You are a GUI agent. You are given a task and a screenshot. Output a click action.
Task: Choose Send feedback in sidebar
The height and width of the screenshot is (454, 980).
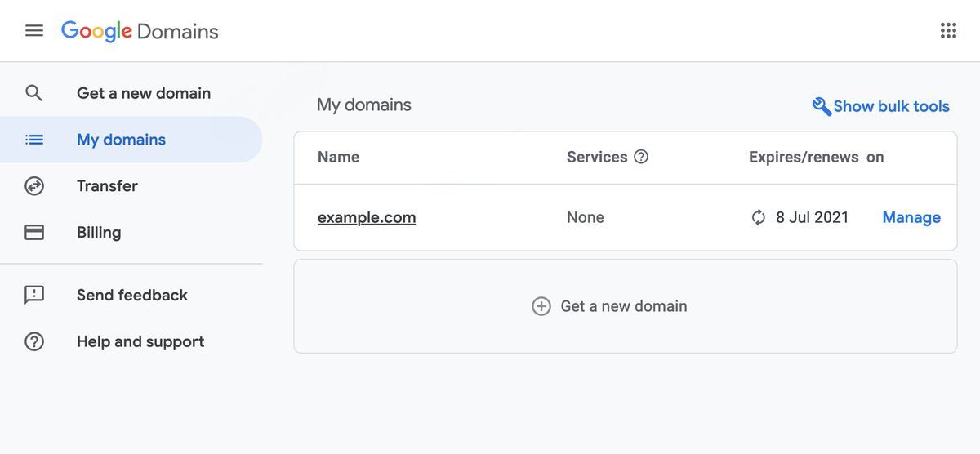coord(132,295)
